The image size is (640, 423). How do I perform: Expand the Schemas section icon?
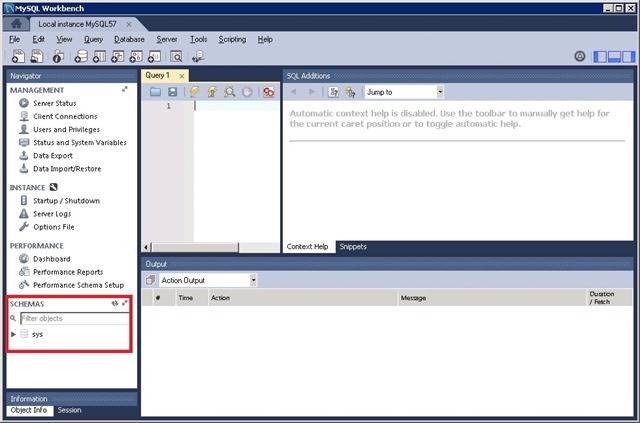(x=124, y=303)
